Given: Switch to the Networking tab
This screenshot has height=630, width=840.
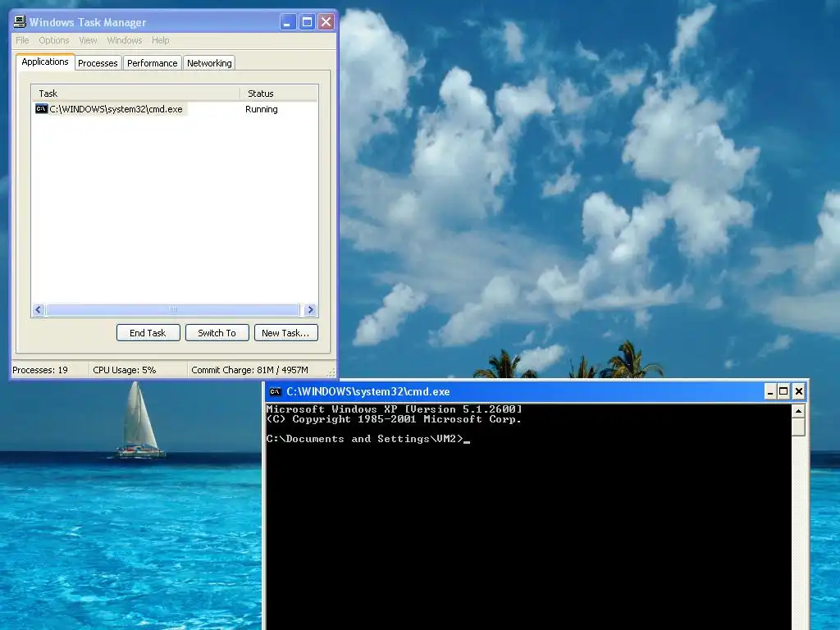Looking at the screenshot, I should coord(209,63).
